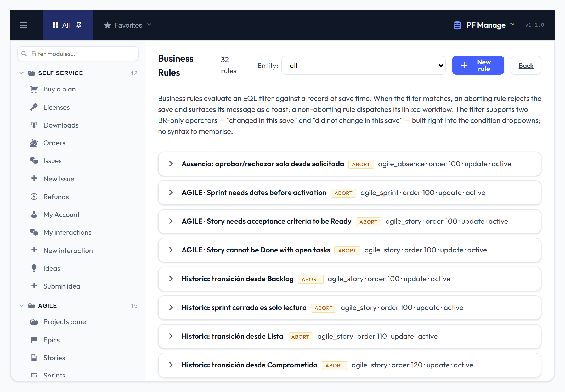
Task: Click the PF Manage database logo
Action: tap(457, 25)
